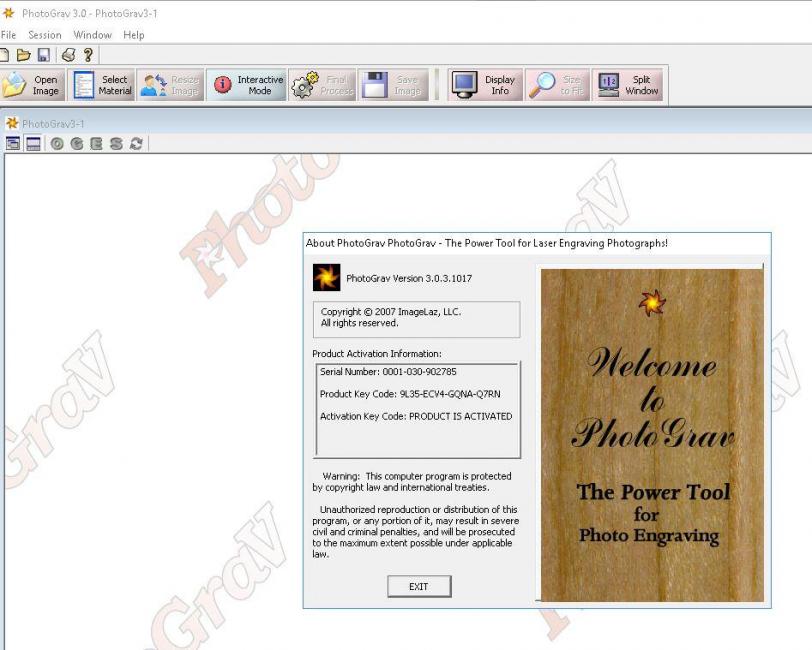The height and width of the screenshot is (650, 812).
Task: Click the Welcome to PhotoGrav wood image
Action: [x=652, y=434]
